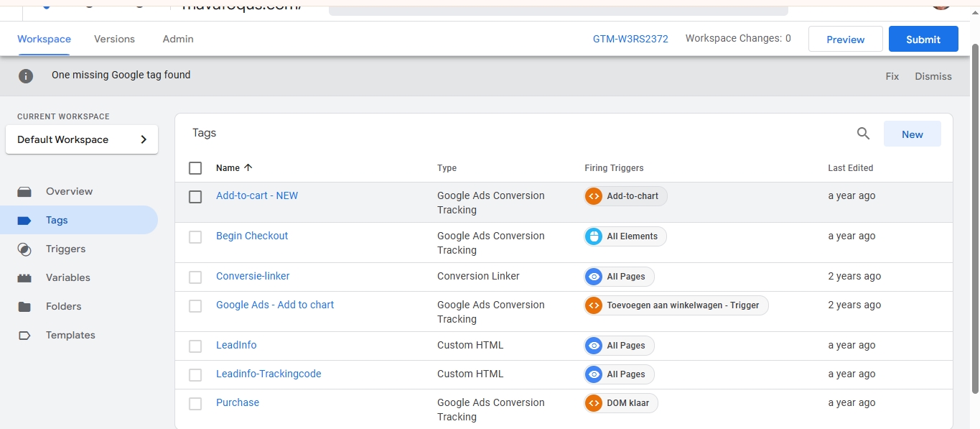The width and height of the screenshot is (980, 429).
Task: Click the DOM klaar trigger chip
Action: (621, 403)
